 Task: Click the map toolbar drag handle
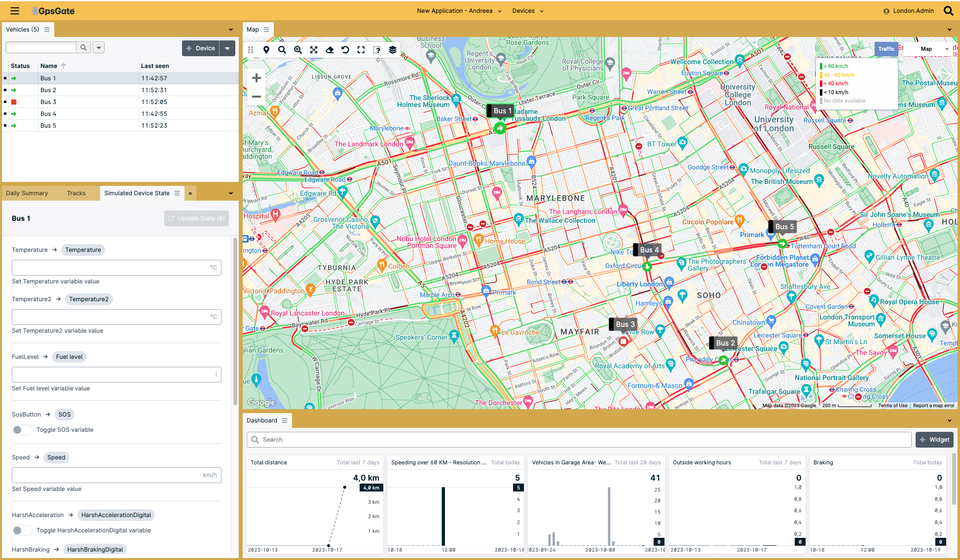tap(251, 50)
